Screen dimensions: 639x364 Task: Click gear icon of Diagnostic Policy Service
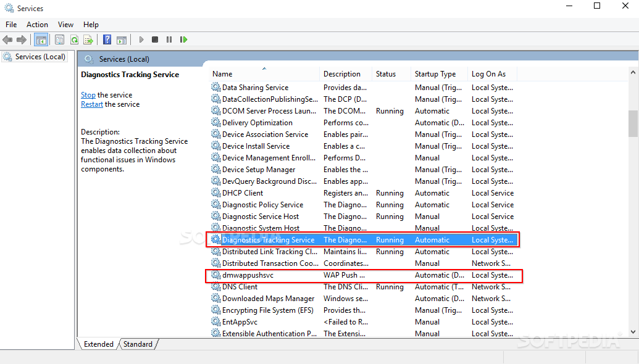click(x=215, y=204)
